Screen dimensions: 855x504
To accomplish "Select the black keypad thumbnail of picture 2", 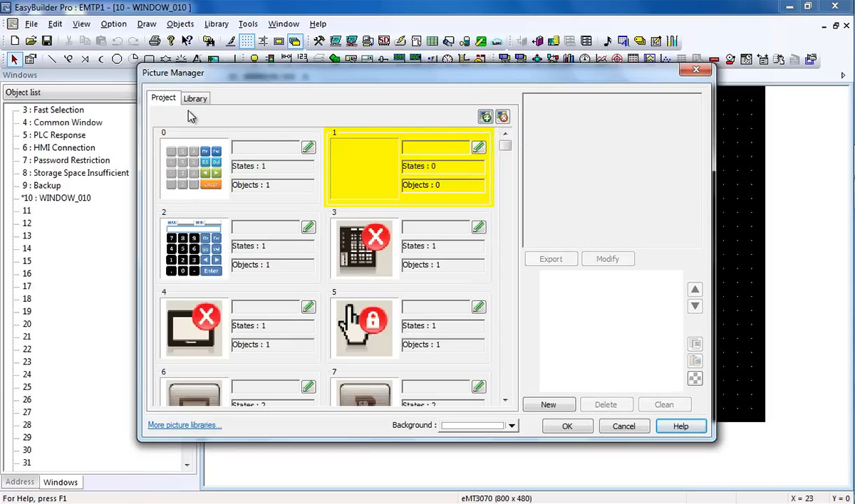I will pos(194,247).
